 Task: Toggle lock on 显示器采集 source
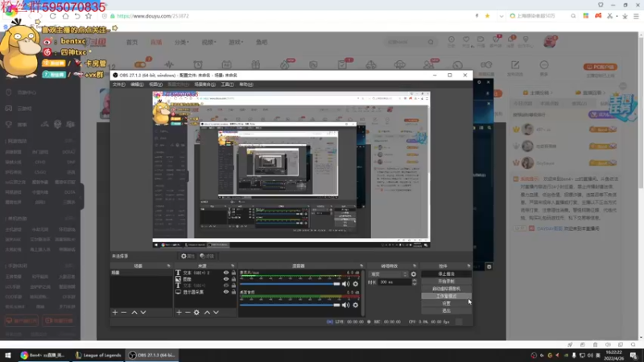[x=233, y=292]
